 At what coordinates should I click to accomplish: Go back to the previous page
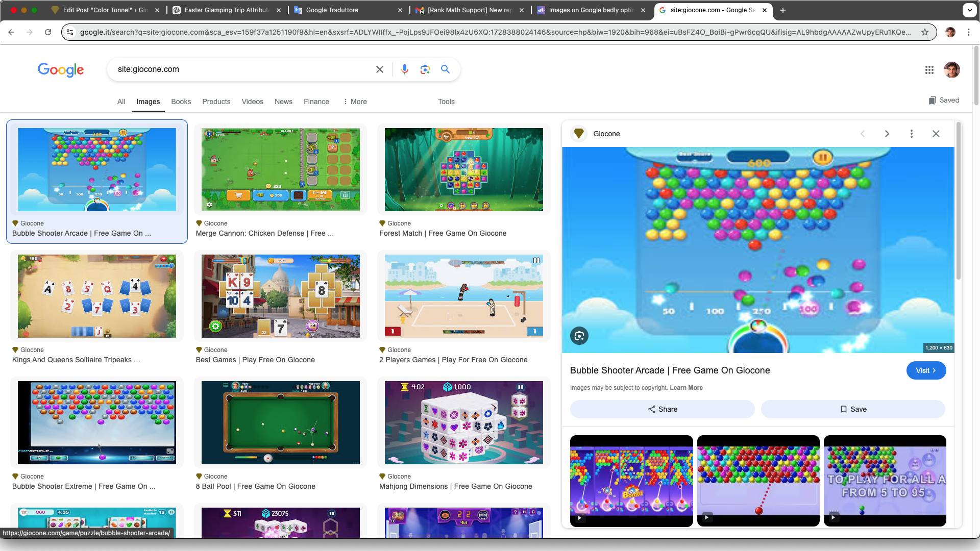(x=11, y=32)
